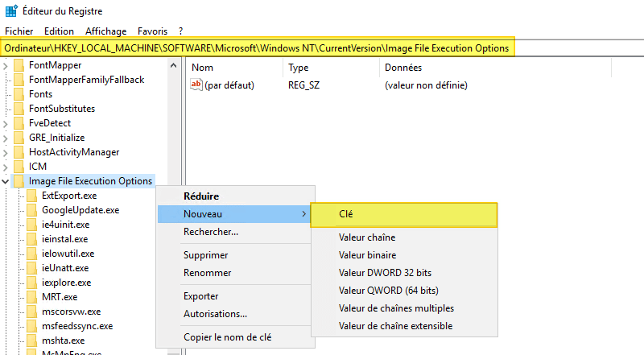
Task: Click the string value icon for (par défaut)
Action: 198,85
